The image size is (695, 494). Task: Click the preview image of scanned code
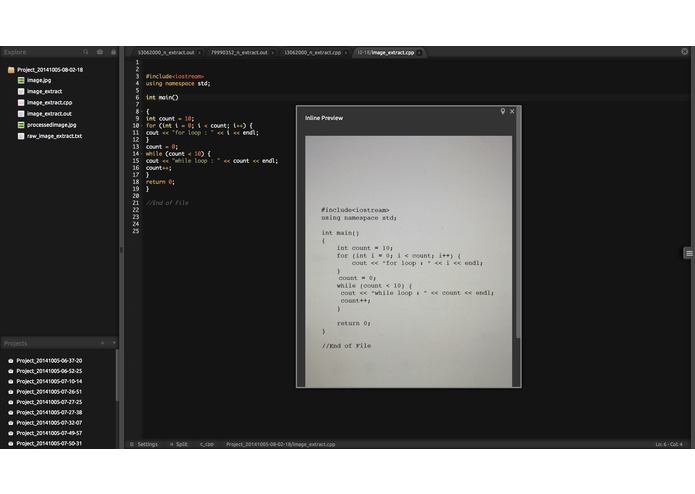click(x=408, y=261)
